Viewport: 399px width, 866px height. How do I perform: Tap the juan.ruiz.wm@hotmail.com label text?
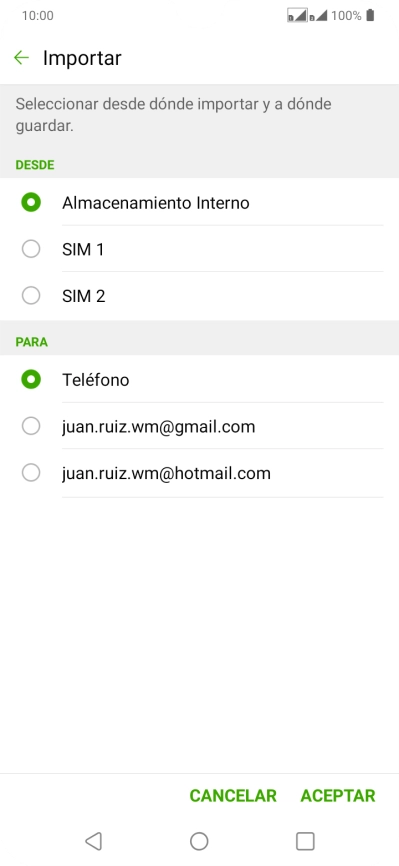[166, 473]
